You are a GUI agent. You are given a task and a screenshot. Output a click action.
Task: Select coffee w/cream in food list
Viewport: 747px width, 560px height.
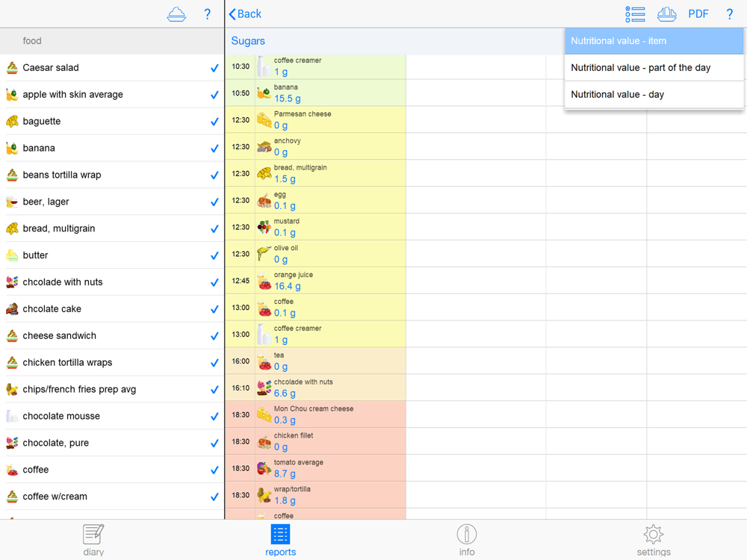112,497
